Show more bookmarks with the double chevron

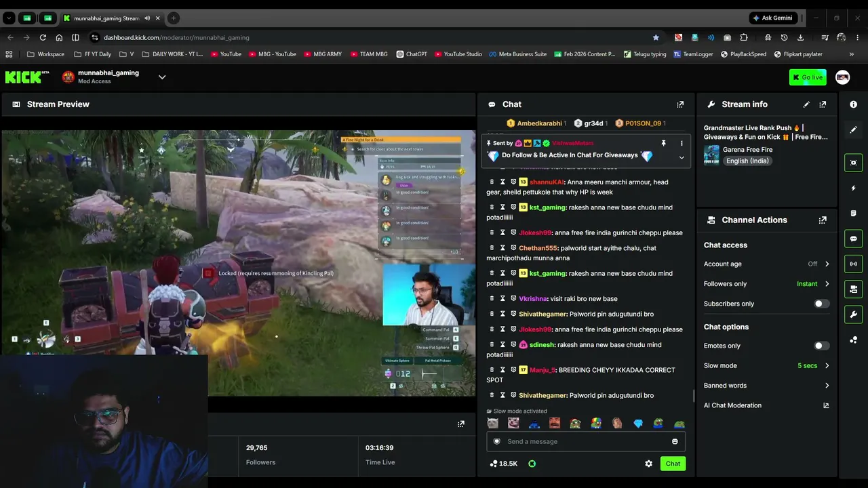click(x=851, y=54)
